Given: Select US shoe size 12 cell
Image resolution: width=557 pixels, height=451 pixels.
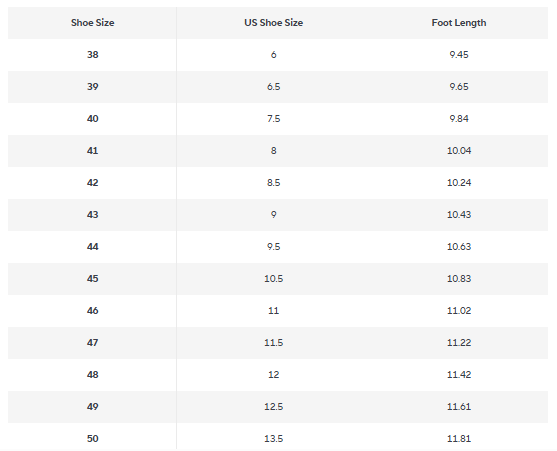Looking at the screenshot, I should pyautogui.click(x=274, y=375).
